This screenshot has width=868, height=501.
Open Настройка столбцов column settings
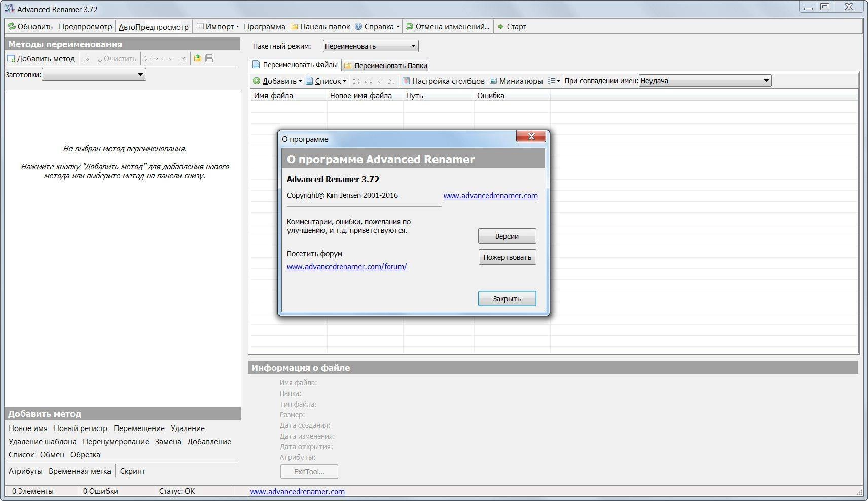pyautogui.click(x=444, y=81)
